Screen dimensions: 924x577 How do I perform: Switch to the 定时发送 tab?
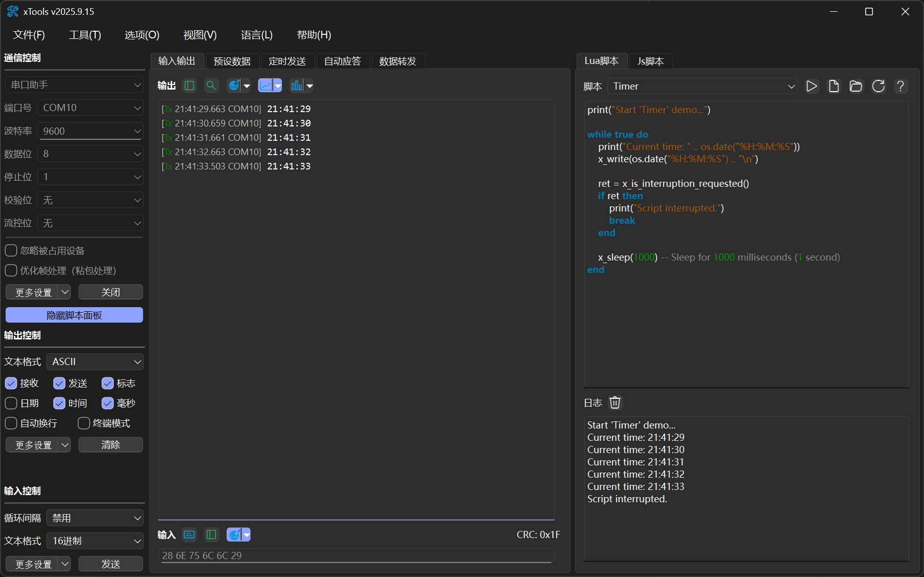[x=287, y=61]
